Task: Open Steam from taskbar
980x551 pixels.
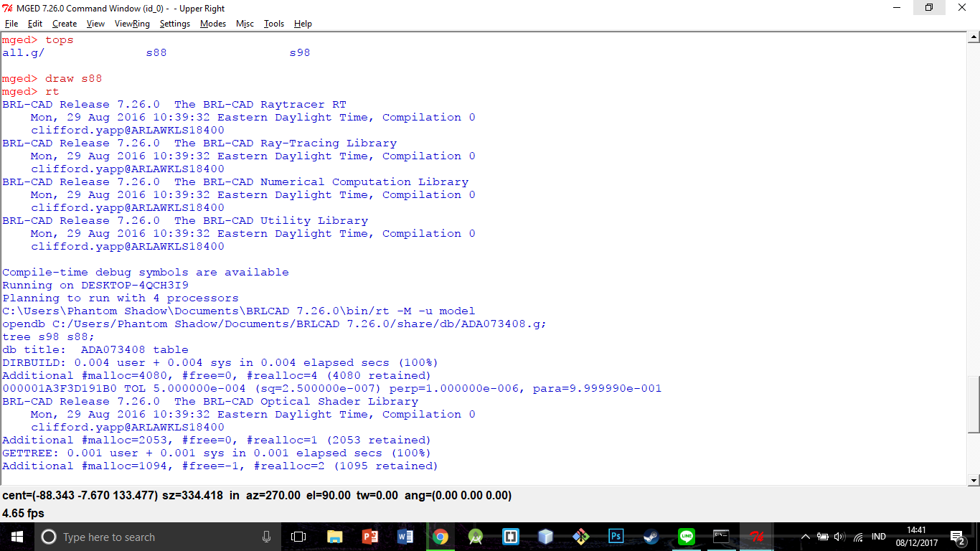Action: 651,537
